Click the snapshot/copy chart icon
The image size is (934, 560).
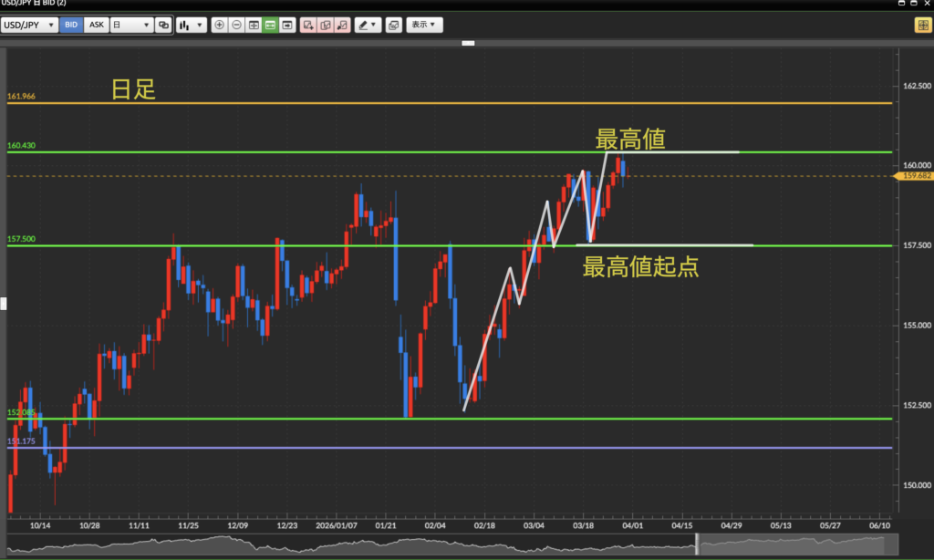pyautogui.click(x=393, y=26)
